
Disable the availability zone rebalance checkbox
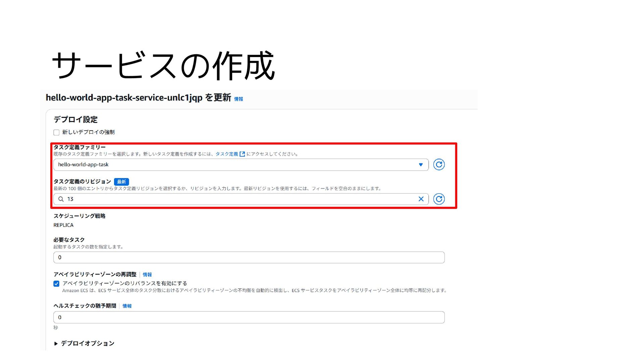click(x=56, y=284)
